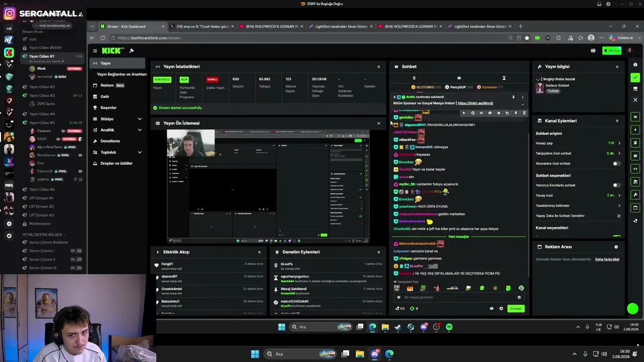
Task: Delete the hovered chat message trash icon
Action: click(x=524, y=113)
